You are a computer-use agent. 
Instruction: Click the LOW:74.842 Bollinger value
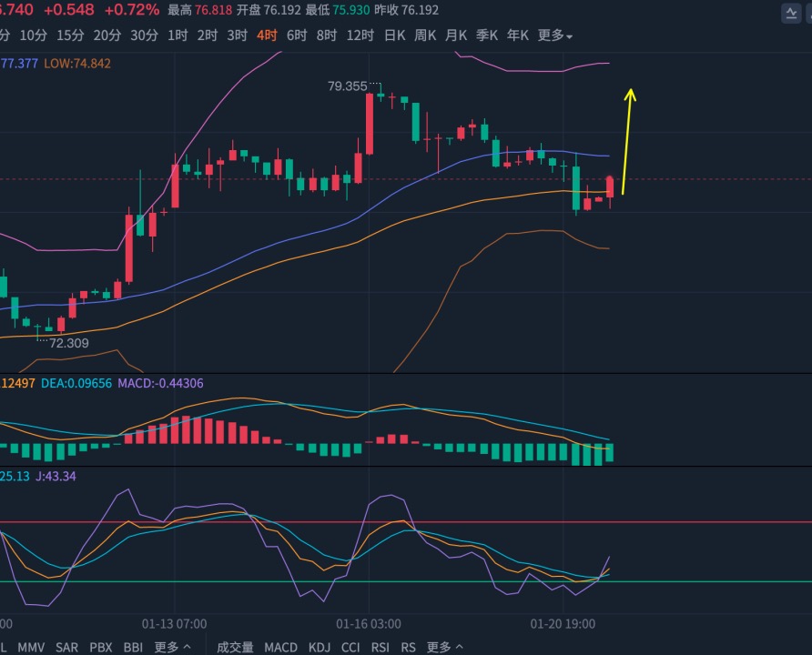[x=77, y=63]
